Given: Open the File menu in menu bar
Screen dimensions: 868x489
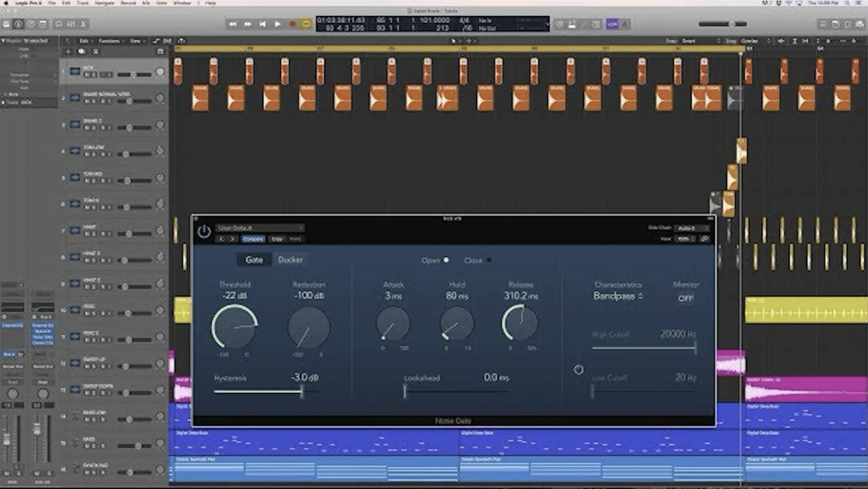Looking at the screenshot, I should (x=52, y=3).
